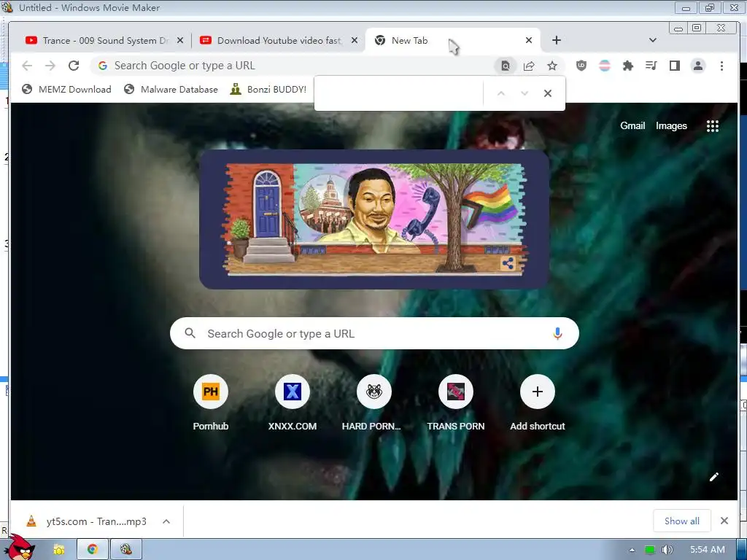Select the Chrome taskbar button
The width and height of the screenshot is (747, 560).
coord(93,550)
